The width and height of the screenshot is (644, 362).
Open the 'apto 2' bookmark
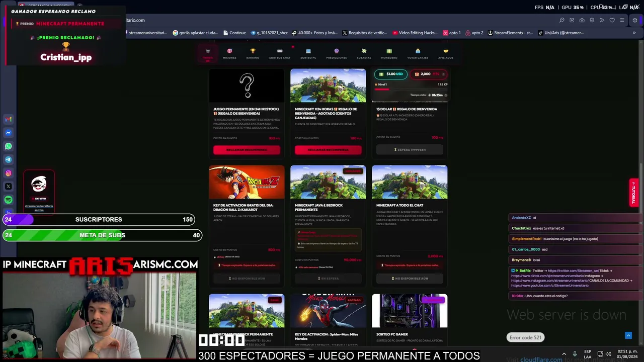tap(474, 33)
